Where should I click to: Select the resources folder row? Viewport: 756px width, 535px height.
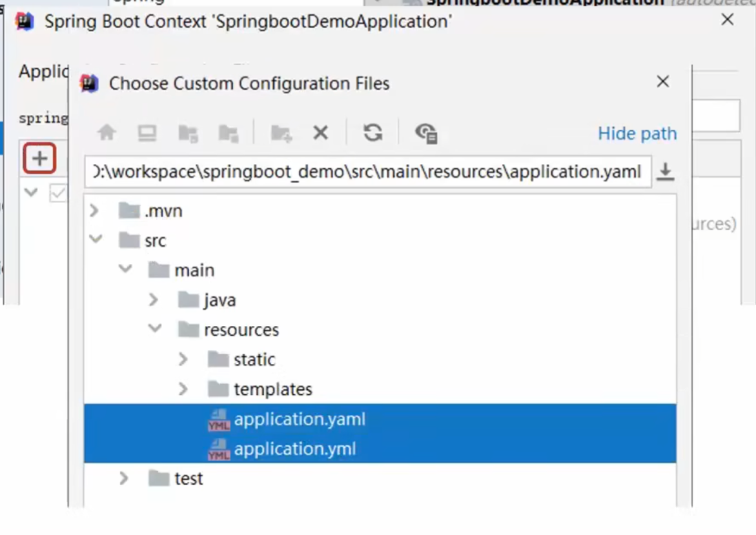[x=380, y=330]
